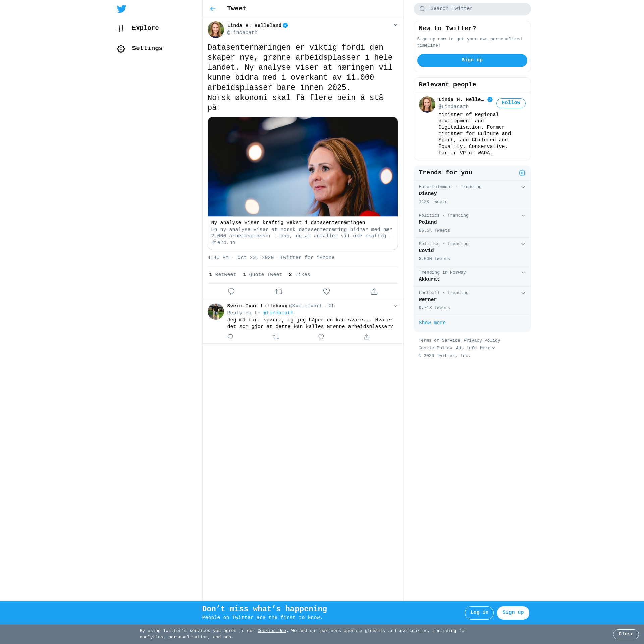Open the Covid trend
This screenshot has height=644, width=644.
point(472,252)
